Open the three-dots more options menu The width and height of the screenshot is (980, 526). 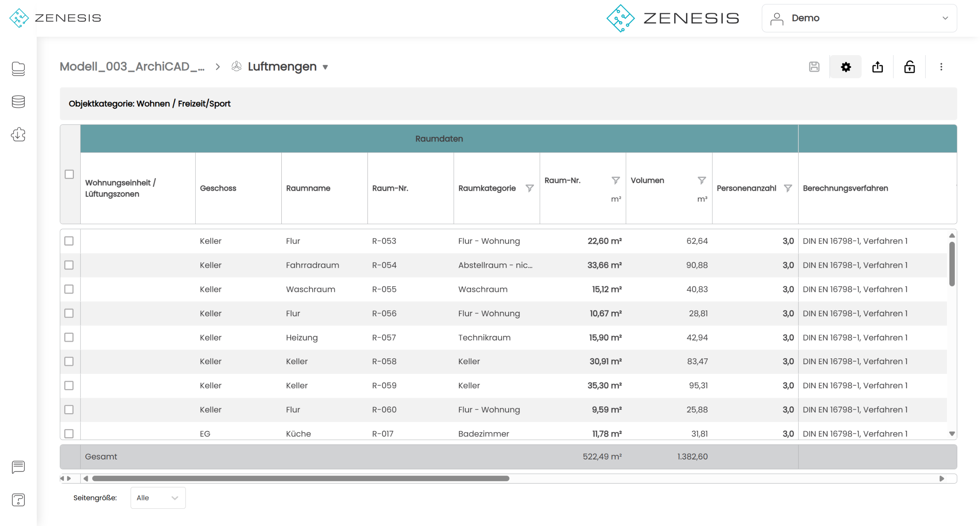pos(941,67)
